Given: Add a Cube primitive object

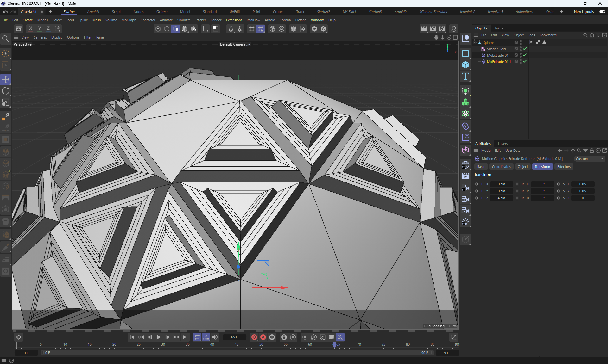Looking at the screenshot, I should click(465, 65).
